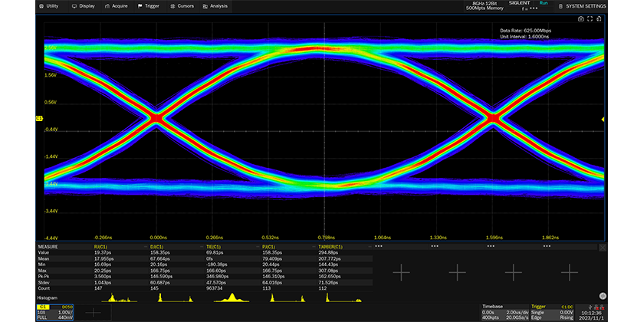Click the last plus icon in measurement area
The image size is (644, 322).
[569, 271]
